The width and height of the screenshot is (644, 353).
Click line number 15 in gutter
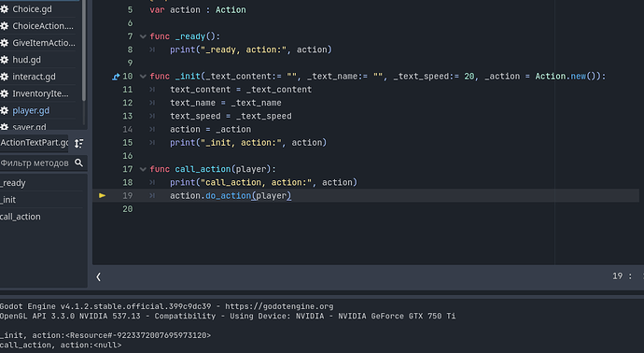point(127,143)
